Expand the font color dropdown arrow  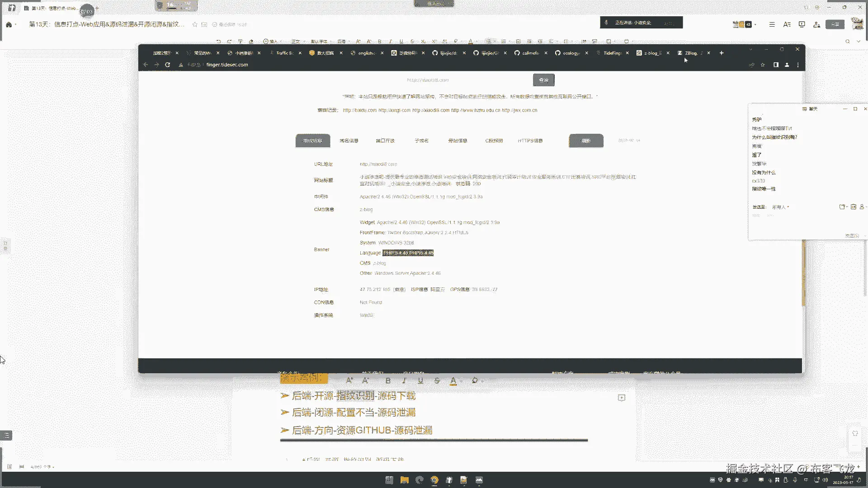tap(461, 381)
